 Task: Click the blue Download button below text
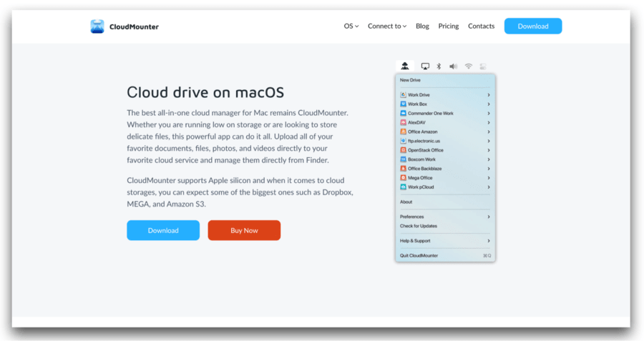[163, 230]
